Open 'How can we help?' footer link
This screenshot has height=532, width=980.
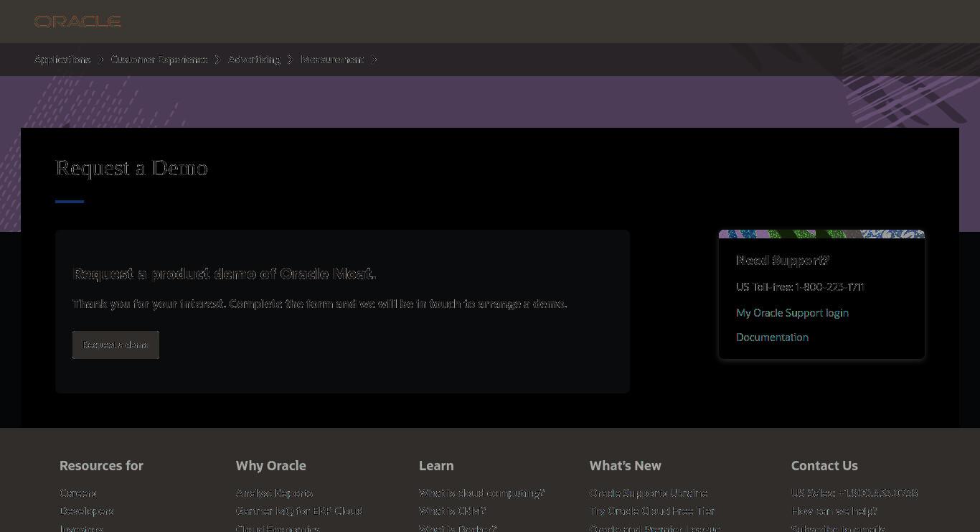pyautogui.click(x=834, y=511)
